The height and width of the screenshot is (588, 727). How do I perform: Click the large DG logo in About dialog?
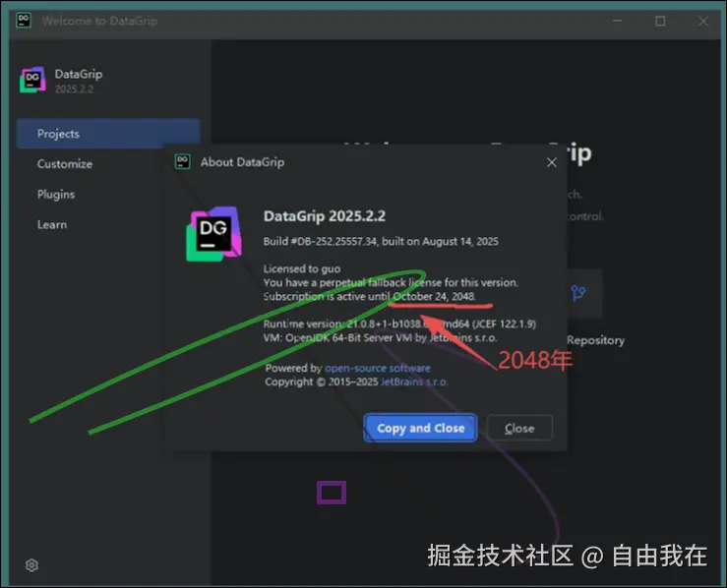pos(213,234)
